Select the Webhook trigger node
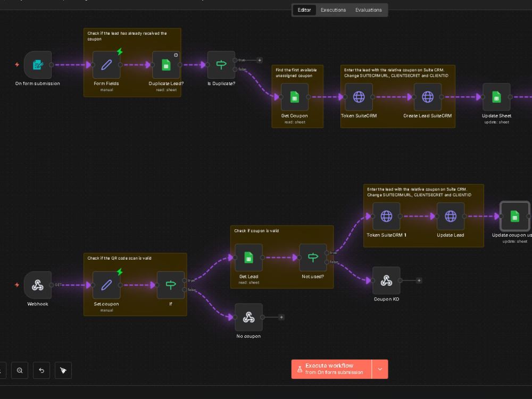This screenshot has height=399, width=532. click(x=38, y=285)
